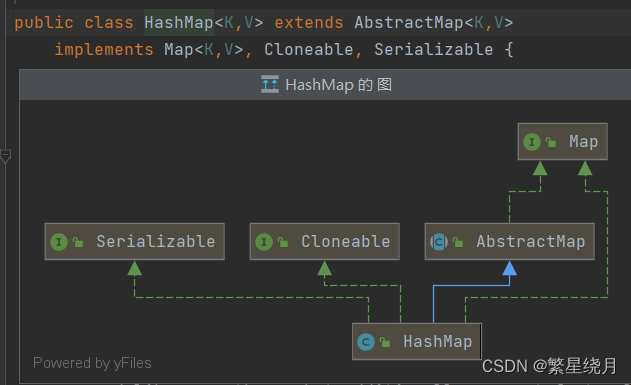The image size is (631, 385).
Task: Click the public lock icon on Map node
Action: (x=551, y=142)
